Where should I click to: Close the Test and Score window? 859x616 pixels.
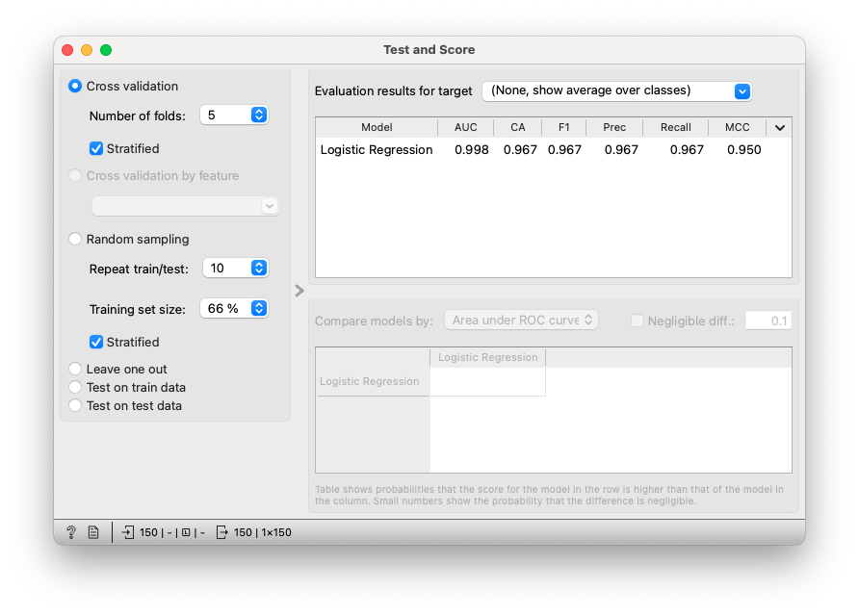click(x=67, y=50)
